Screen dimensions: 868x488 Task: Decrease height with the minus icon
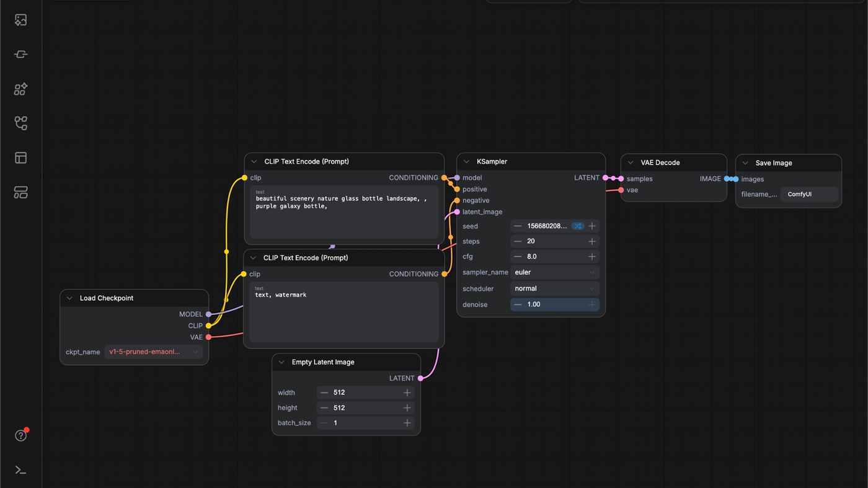tap(324, 408)
